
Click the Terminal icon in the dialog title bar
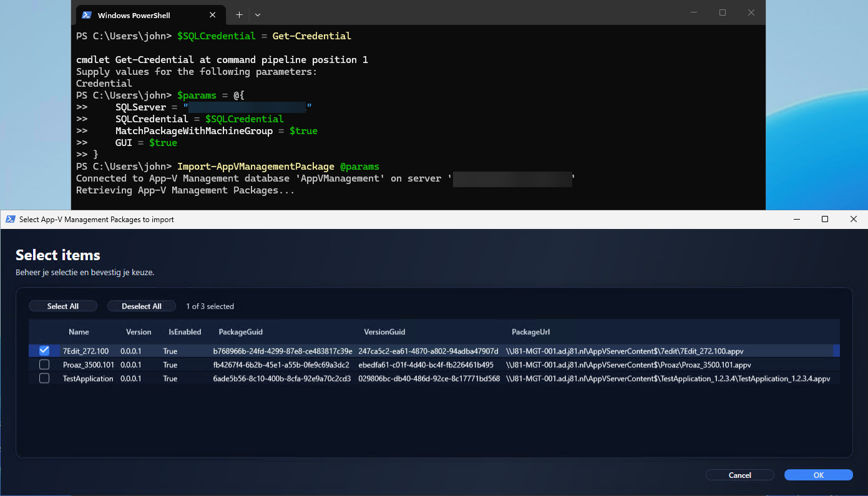tap(10, 219)
